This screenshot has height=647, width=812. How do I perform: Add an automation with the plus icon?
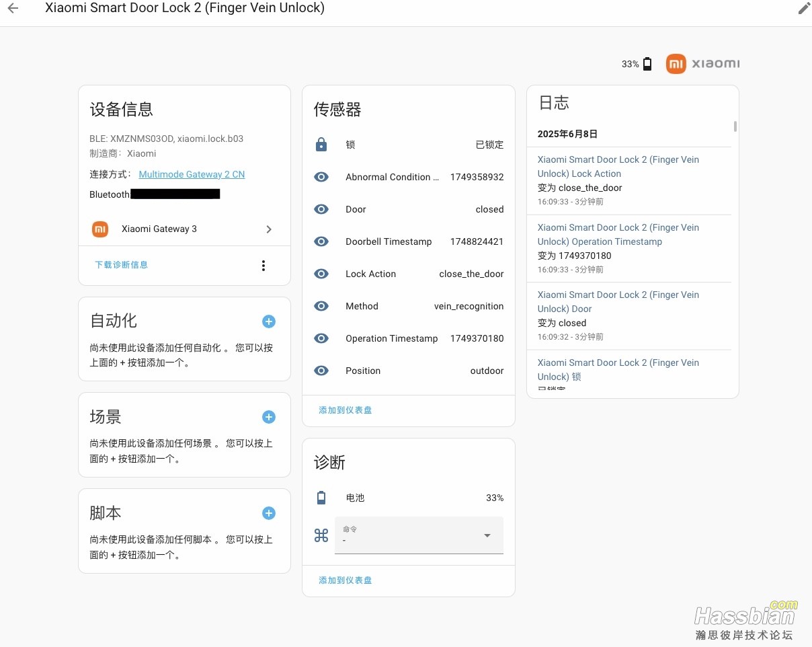click(269, 321)
